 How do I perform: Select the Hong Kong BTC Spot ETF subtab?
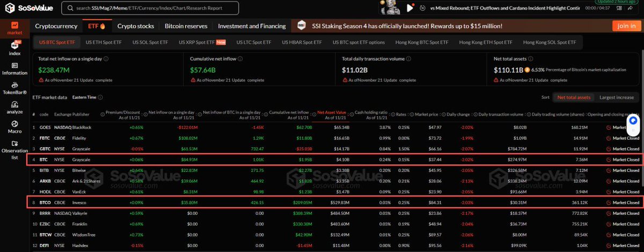[422, 42]
